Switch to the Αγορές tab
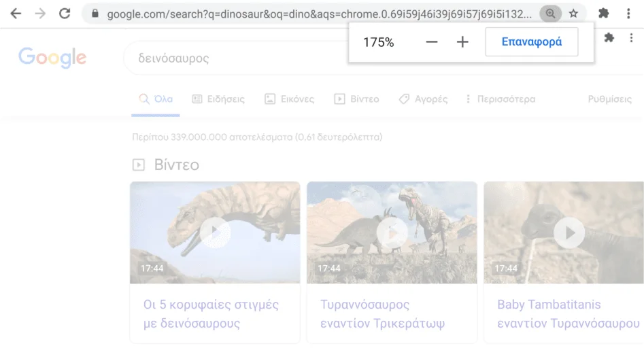Image resolution: width=644 pixels, height=361 pixels. click(x=423, y=99)
